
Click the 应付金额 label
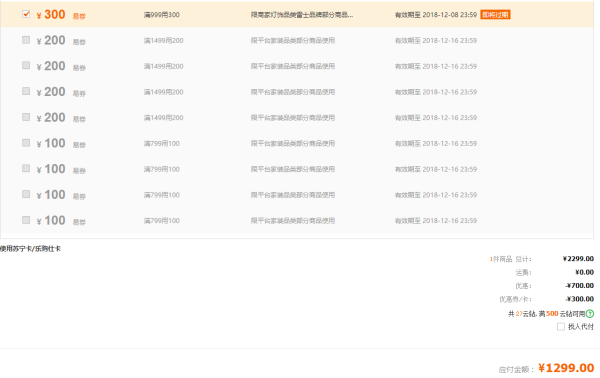516,369
